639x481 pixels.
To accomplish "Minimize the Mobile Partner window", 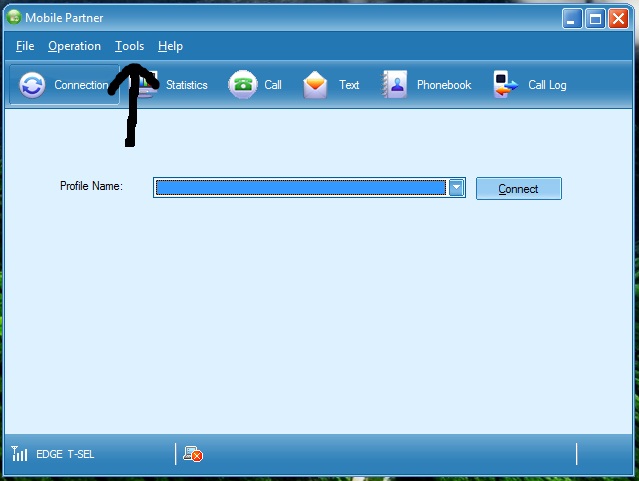I will pos(571,19).
